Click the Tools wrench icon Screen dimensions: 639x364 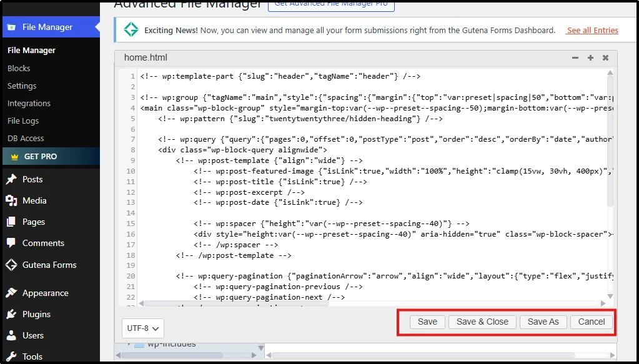pyautogui.click(x=11, y=357)
